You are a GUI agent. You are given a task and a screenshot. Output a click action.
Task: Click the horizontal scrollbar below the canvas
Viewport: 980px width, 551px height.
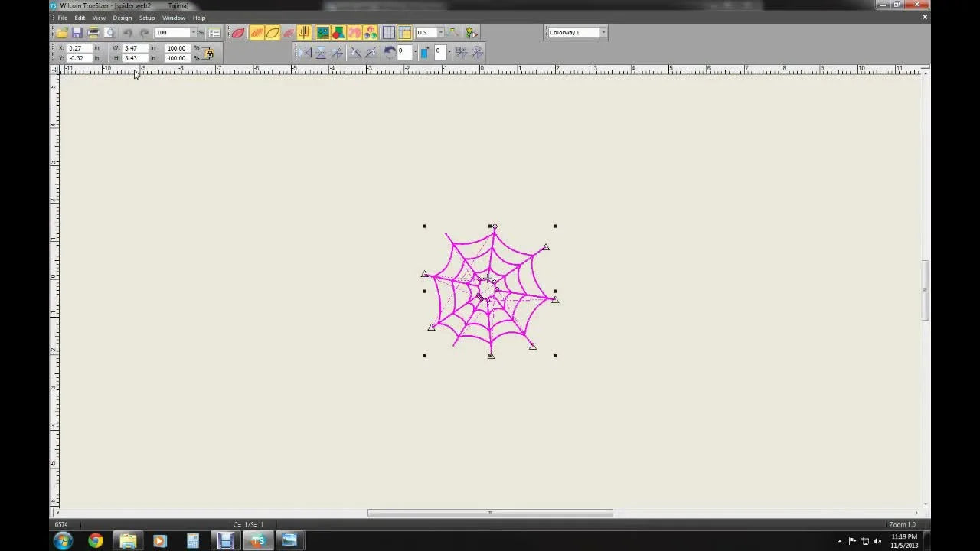pyautogui.click(x=490, y=513)
